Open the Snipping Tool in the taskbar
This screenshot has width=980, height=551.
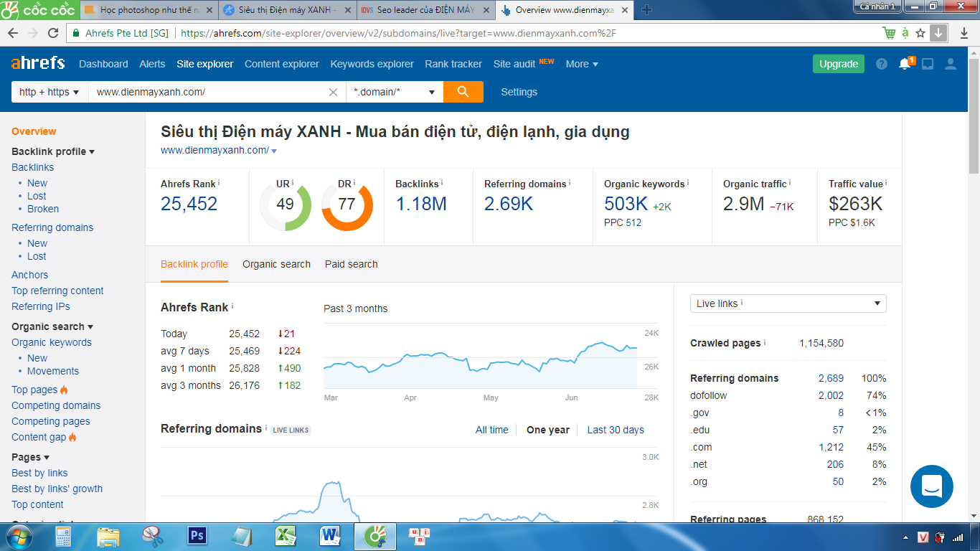click(153, 535)
